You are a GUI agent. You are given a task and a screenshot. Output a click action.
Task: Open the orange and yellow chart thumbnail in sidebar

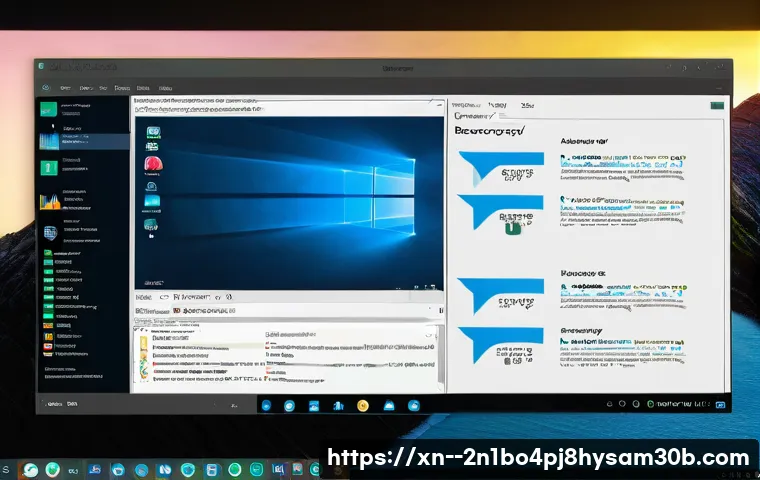[x=49, y=201]
